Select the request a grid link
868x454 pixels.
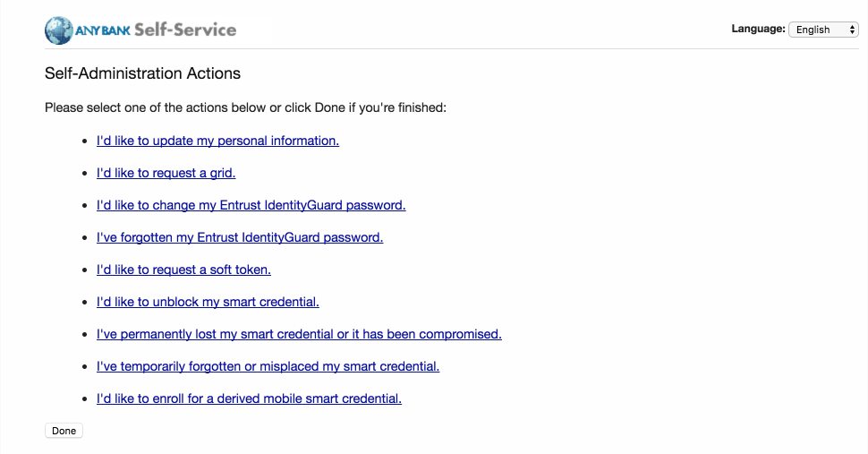tap(166, 173)
